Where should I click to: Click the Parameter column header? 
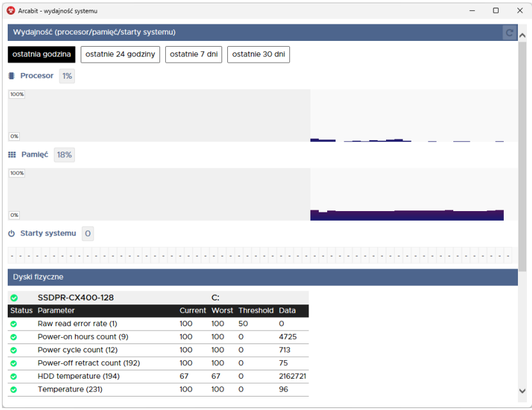(56, 311)
